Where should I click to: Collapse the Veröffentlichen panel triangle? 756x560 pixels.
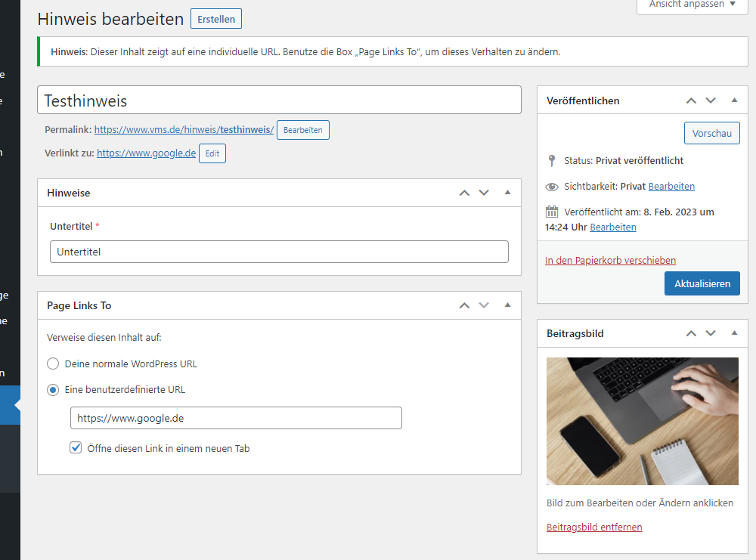pyautogui.click(x=734, y=101)
